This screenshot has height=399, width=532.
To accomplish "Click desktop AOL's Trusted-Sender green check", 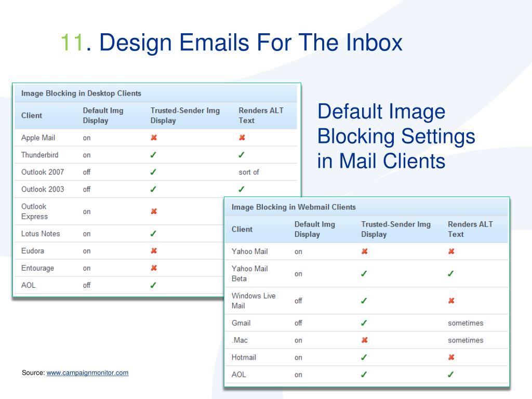I will point(153,285).
